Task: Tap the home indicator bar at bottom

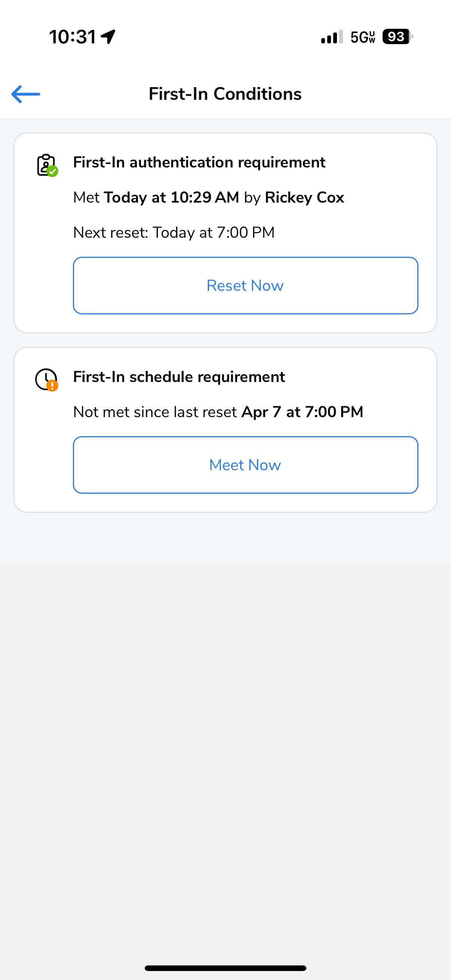Action: (x=225, y=968)
